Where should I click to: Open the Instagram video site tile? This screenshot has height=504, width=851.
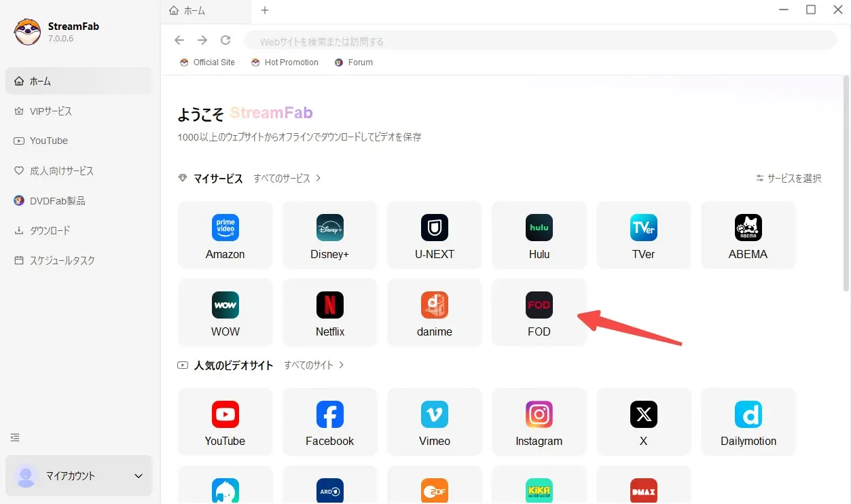point(539,422)
